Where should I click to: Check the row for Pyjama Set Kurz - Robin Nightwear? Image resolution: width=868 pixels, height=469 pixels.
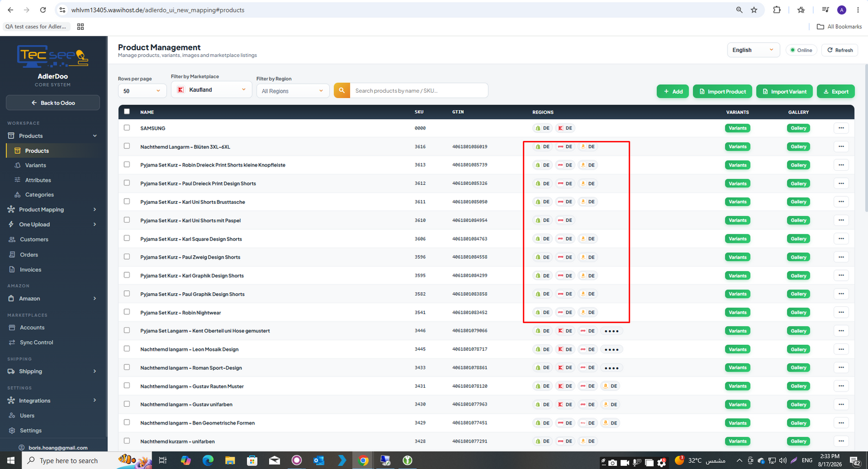(127, 312)
